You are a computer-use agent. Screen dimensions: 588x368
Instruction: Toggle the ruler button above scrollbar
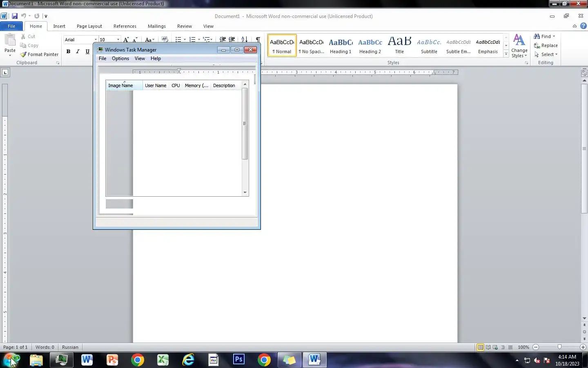[584, 73]
